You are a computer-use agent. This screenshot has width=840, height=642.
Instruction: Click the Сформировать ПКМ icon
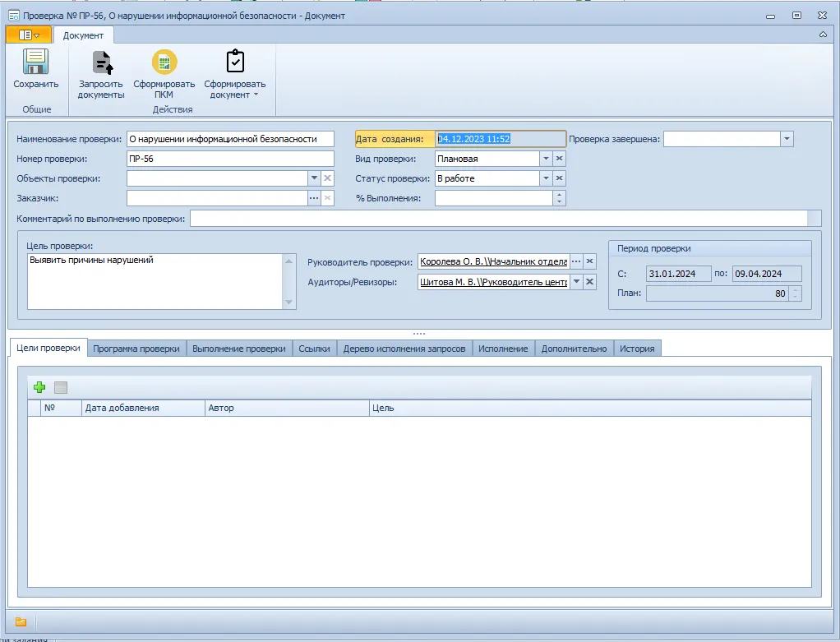(x=164, y=62)
